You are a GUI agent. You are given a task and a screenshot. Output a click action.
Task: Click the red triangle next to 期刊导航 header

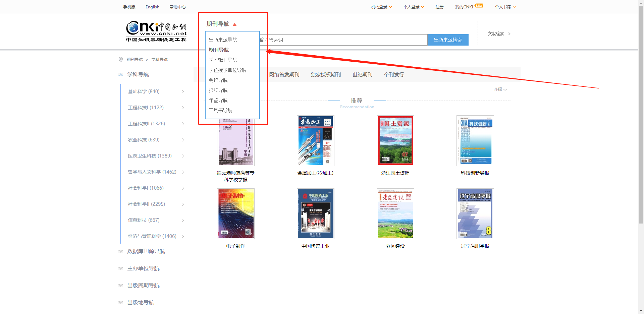tap(234, 24)
